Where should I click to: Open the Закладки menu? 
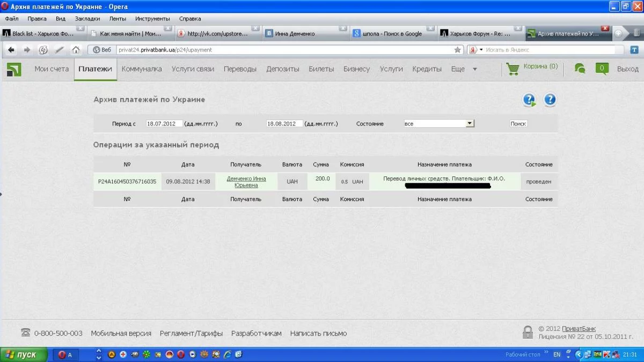[x=87, y=18]
